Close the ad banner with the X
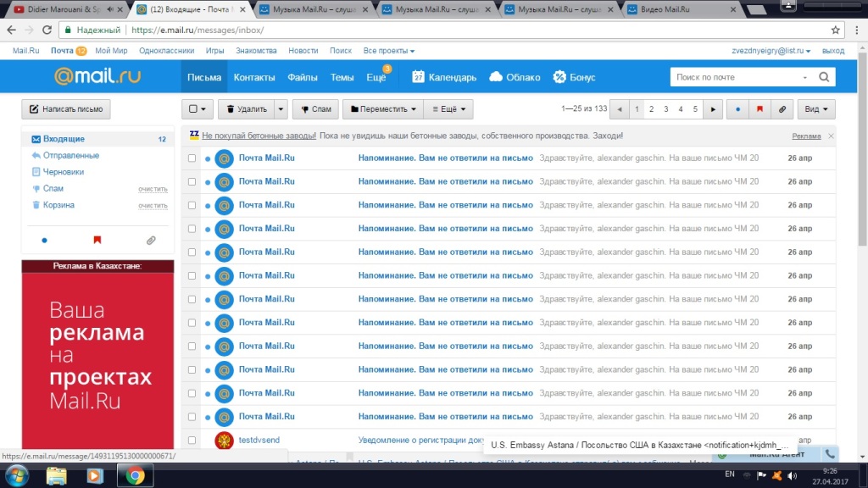The image size is (868, 488). click(831, 136)
